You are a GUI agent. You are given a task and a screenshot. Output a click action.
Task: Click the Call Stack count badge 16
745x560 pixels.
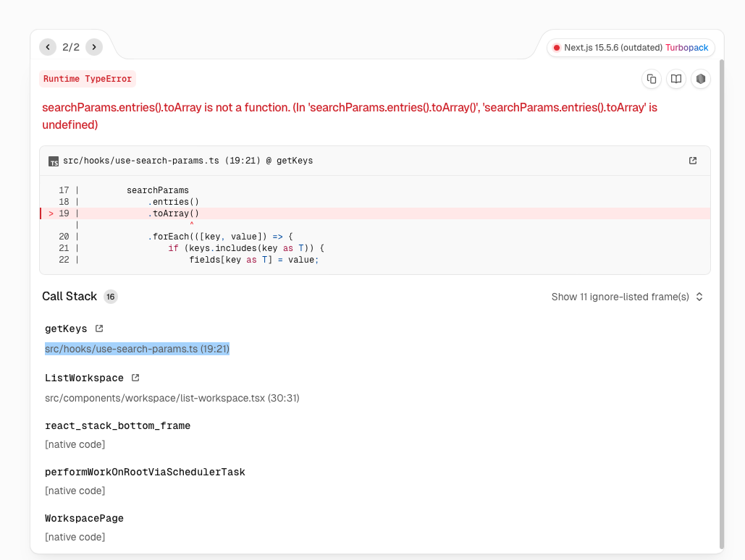coord(110,297)
